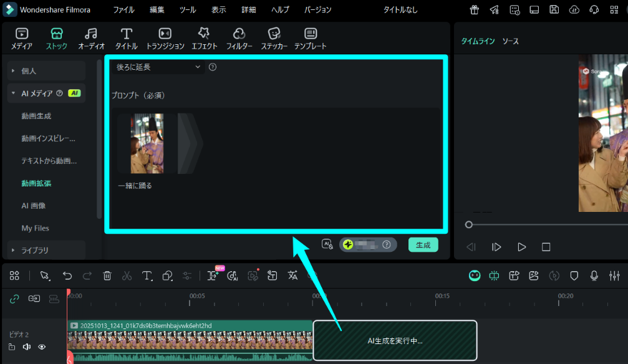Viewport: 628px width, 364px height.
Task: Click the 生成 button
Action: tap(423, 244)
